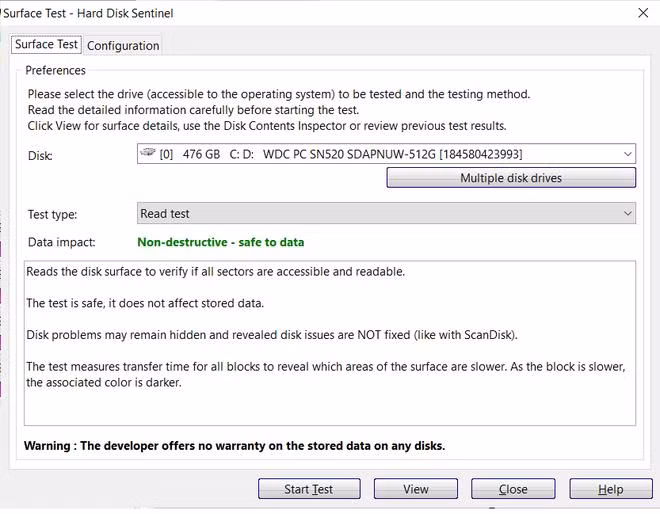Open the Configuration tab
The width and height of the screenshot is (660, 514).
pos(123,45)
